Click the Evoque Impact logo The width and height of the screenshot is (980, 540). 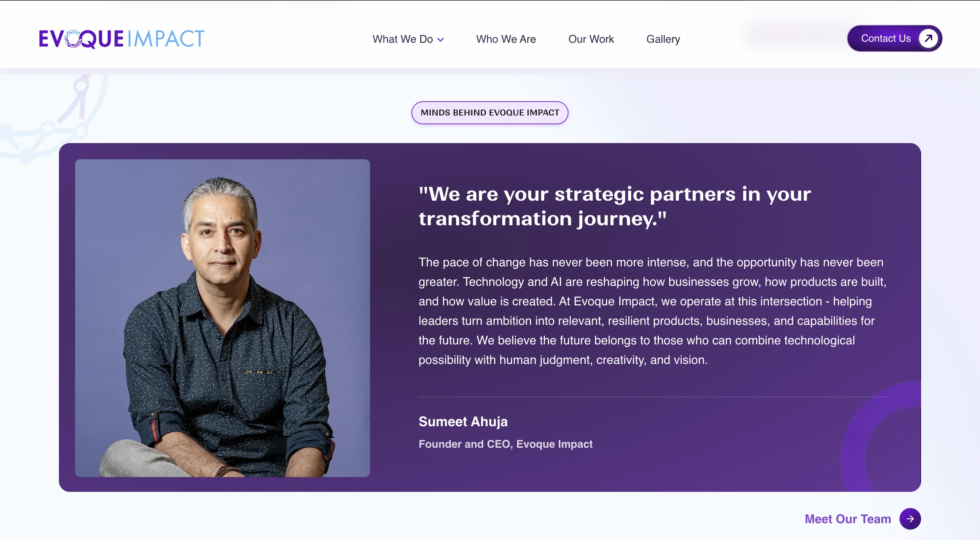click(122, 39)
